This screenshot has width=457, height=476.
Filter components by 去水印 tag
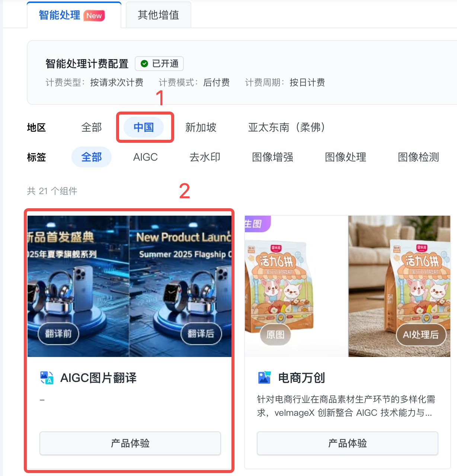(x=205, y=157)
